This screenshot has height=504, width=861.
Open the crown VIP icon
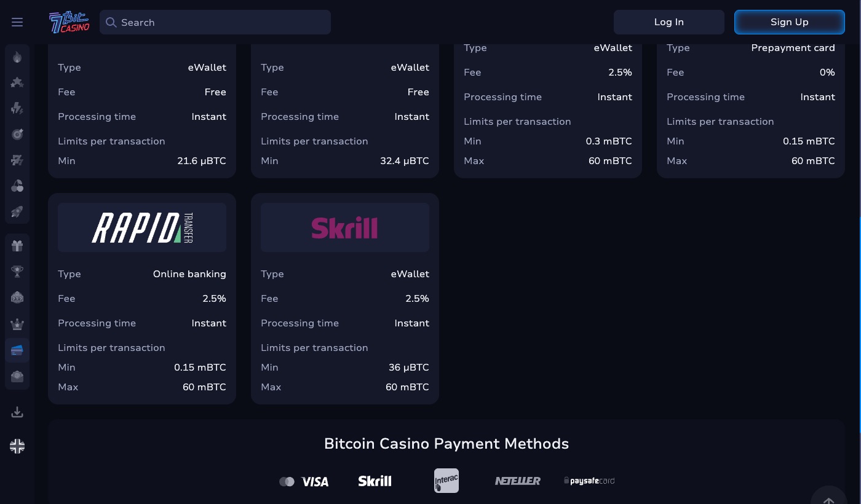click(x=17, y=324)
